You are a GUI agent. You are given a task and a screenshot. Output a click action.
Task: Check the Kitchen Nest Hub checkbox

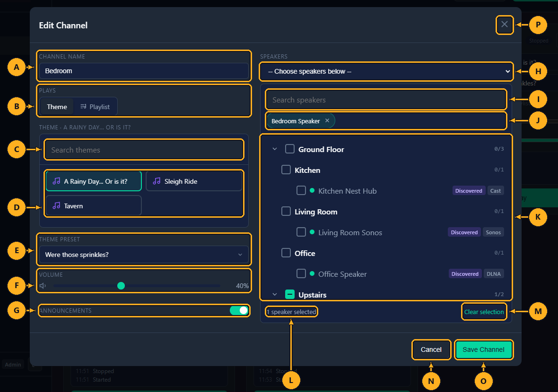[301, 190]
